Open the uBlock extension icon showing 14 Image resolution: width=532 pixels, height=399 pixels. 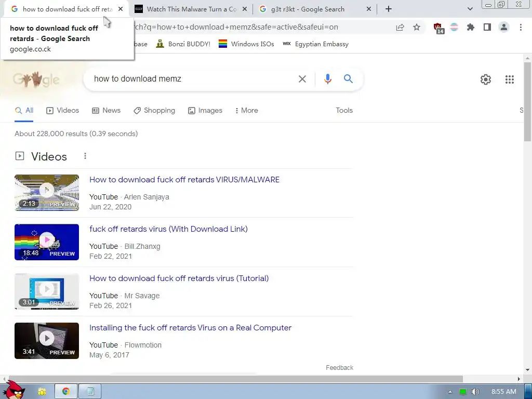(x=438, y=28)
